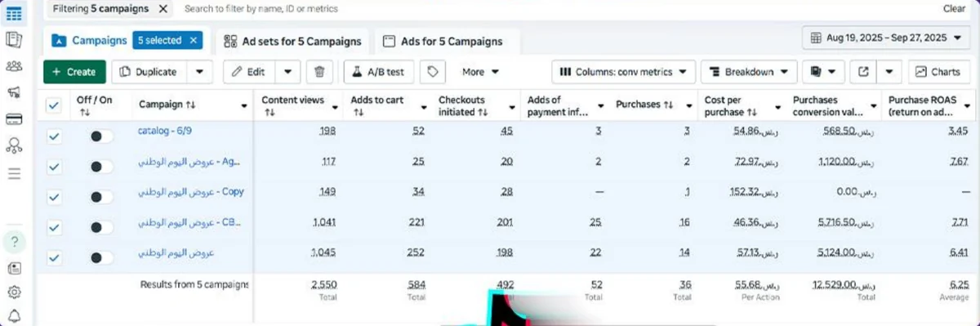Open the campaigns table icon in left sidebar
Image resolution: width=980 pixels, height=326 pixels.
(14, 14)
